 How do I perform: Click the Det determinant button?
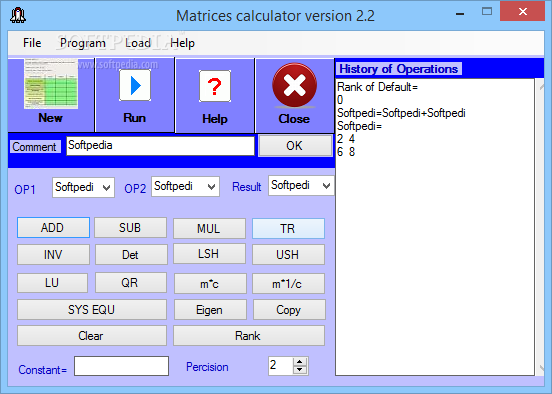coord(131,255)
